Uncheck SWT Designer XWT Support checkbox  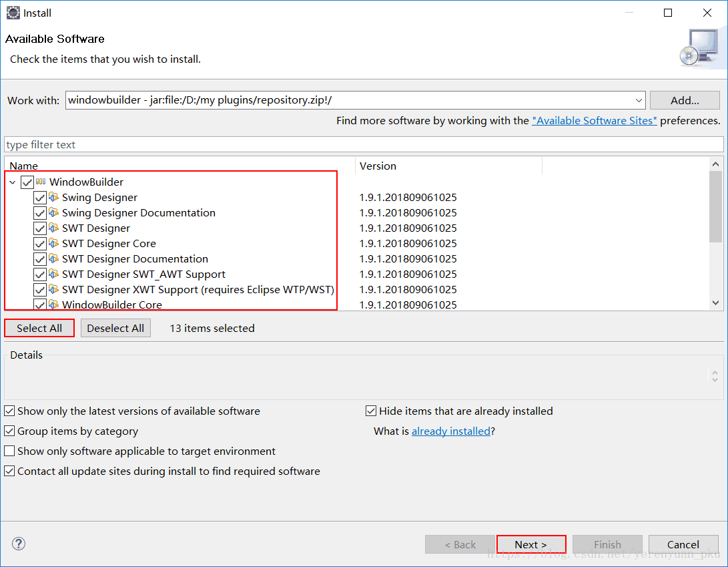tap(40, 290)
